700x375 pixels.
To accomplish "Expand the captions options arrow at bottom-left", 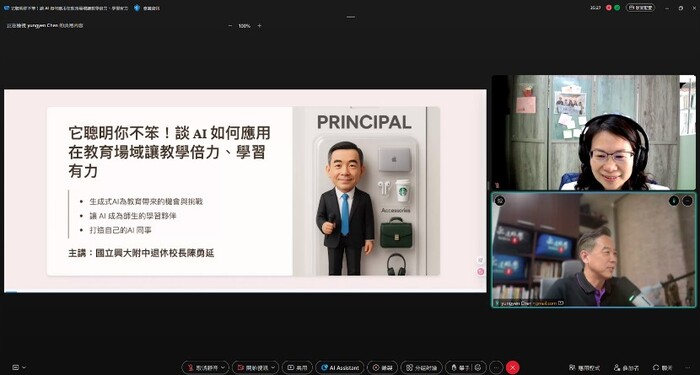I will (24, 367).
